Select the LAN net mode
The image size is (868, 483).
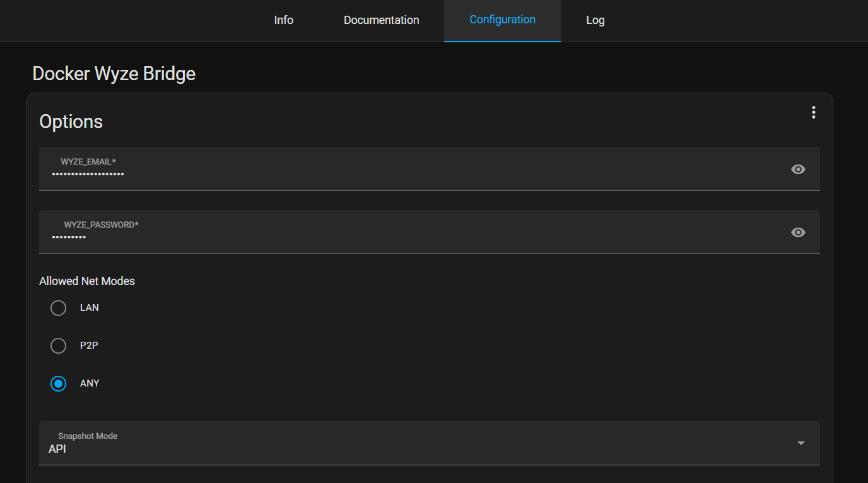click(58, 308)
